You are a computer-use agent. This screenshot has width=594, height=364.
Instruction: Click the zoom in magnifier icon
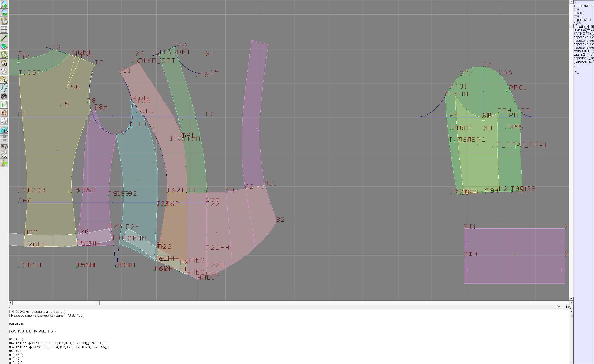[4, 4]
